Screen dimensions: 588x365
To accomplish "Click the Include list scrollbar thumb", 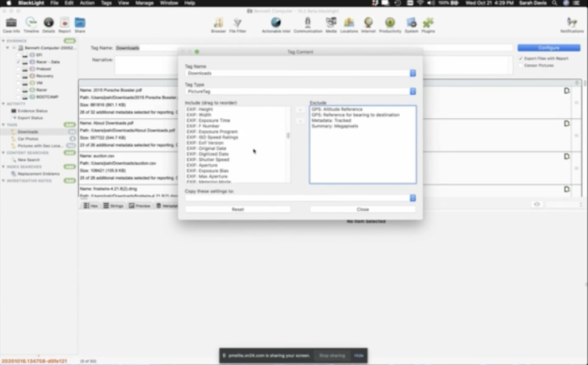I will [288, 135].
